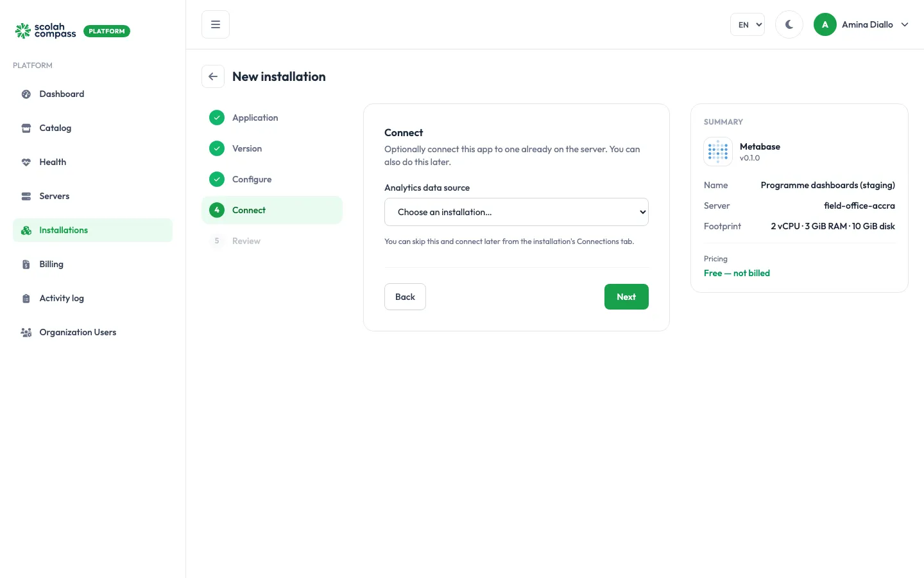
Task: Toggle the sidebar with hamburger menu
Action: click(x=216, y=24)
